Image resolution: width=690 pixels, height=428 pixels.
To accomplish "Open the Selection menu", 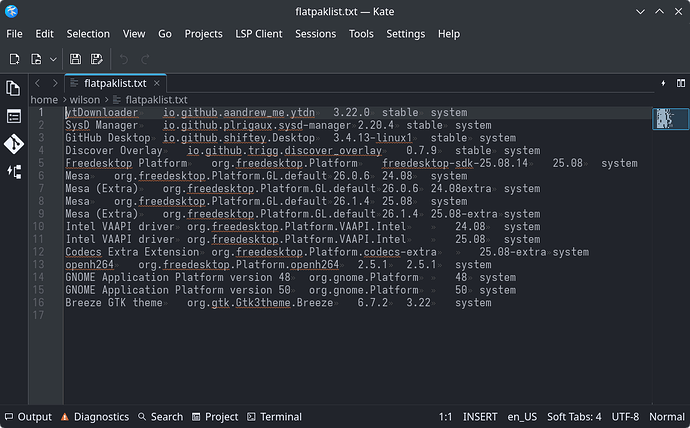I will (88, 34).
